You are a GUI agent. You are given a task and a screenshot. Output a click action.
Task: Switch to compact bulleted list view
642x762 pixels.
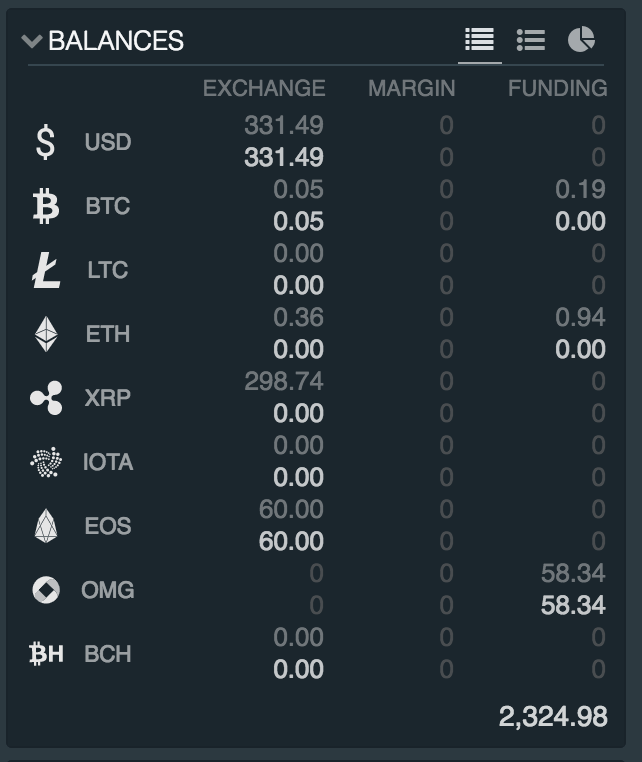click(x=530, y=40)
